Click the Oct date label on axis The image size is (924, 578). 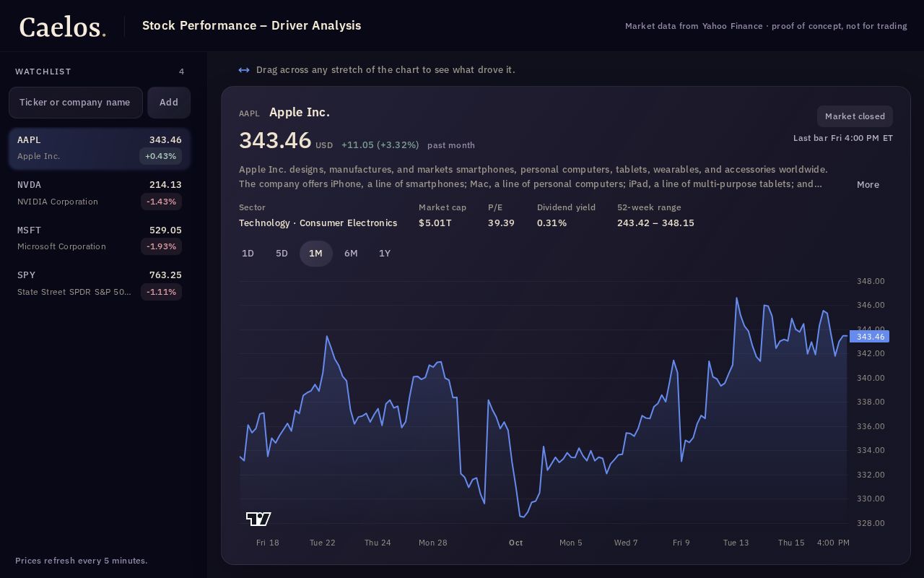click(515, 543)
